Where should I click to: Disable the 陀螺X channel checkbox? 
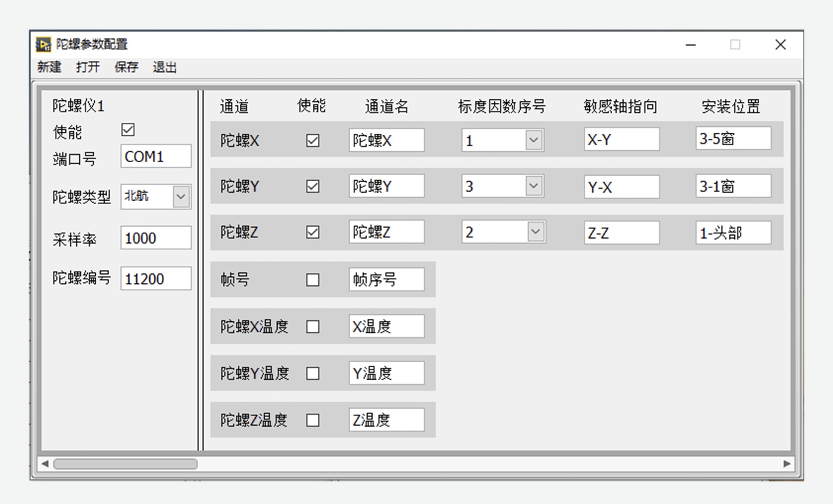(x=312, y=141)
